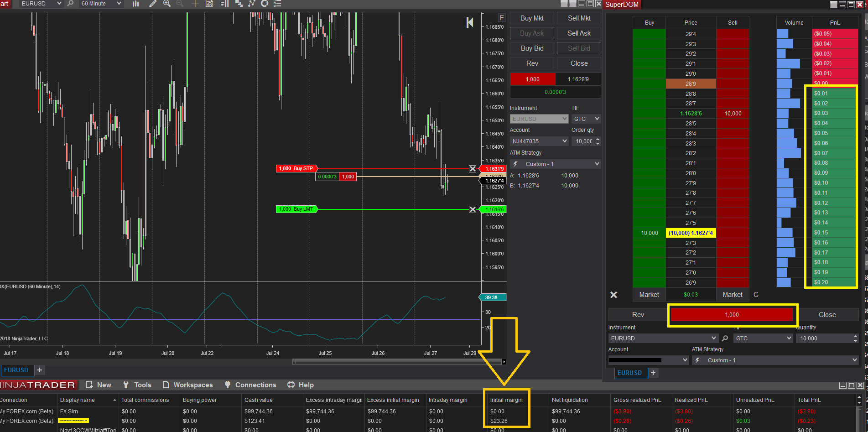Open Chart Trader Custom - 1 ATM dropdown
The height and width of the screenshot is (432, 868).
coord(556,164)
